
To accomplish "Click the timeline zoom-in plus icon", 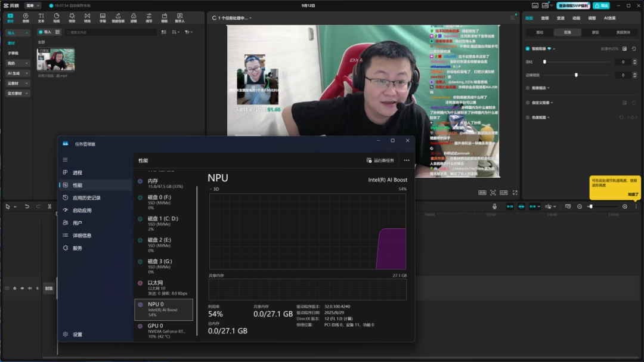I will click(625, 206).
